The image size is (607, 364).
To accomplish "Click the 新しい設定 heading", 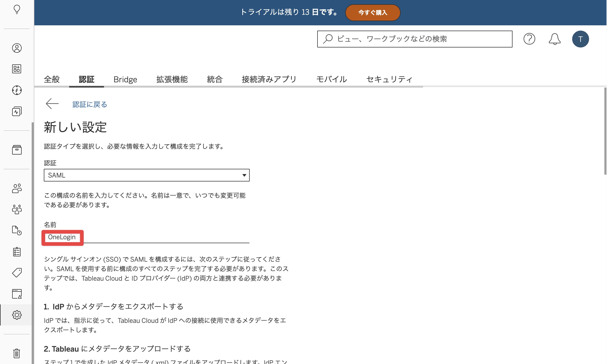I will point(75,127).
